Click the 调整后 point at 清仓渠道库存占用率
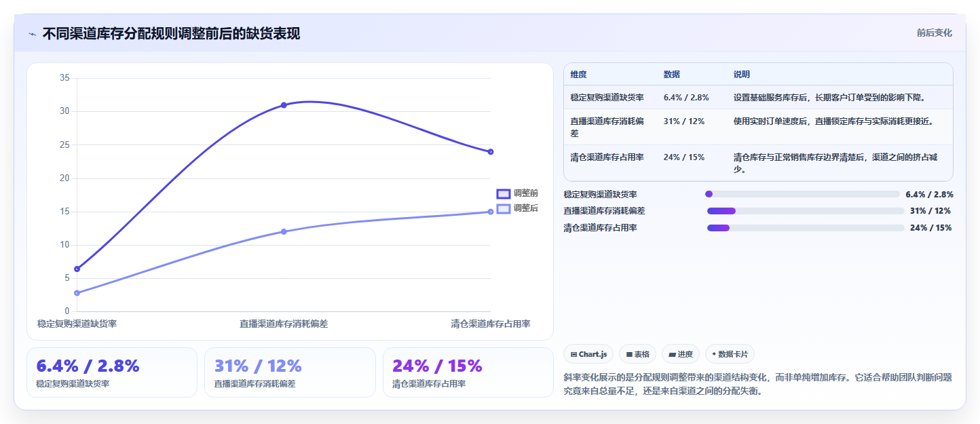980x424 pixels. click(x=491, y=212)
